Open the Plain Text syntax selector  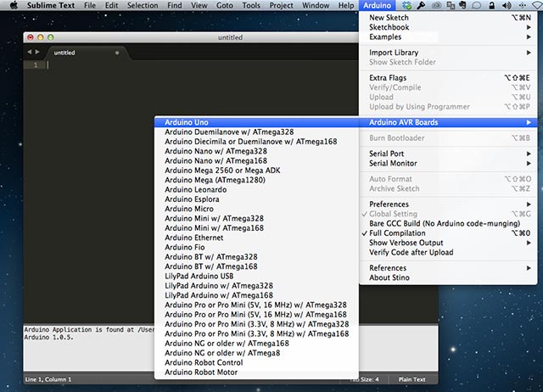point(413,379)
